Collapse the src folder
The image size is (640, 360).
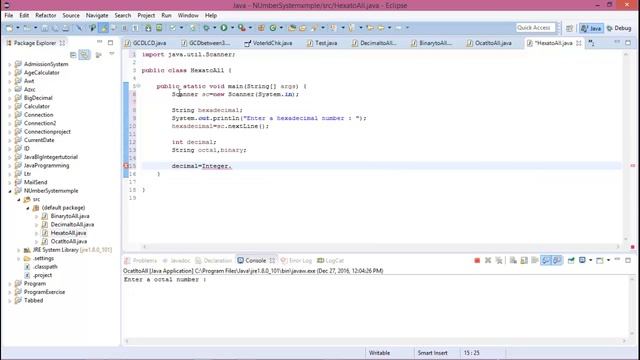(19, 199)
